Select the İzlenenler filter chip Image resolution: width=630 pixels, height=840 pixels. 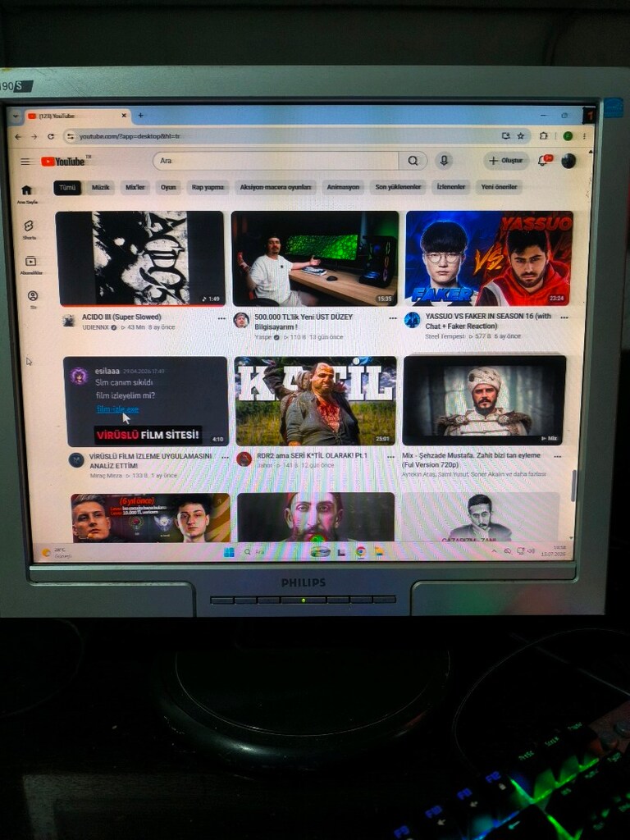tap(451, 187)
